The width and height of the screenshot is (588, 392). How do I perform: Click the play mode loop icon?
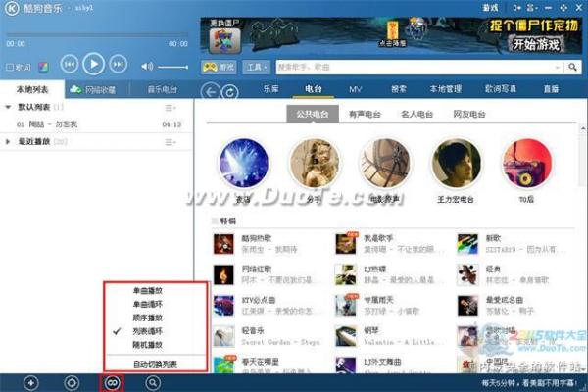[112, 383]
